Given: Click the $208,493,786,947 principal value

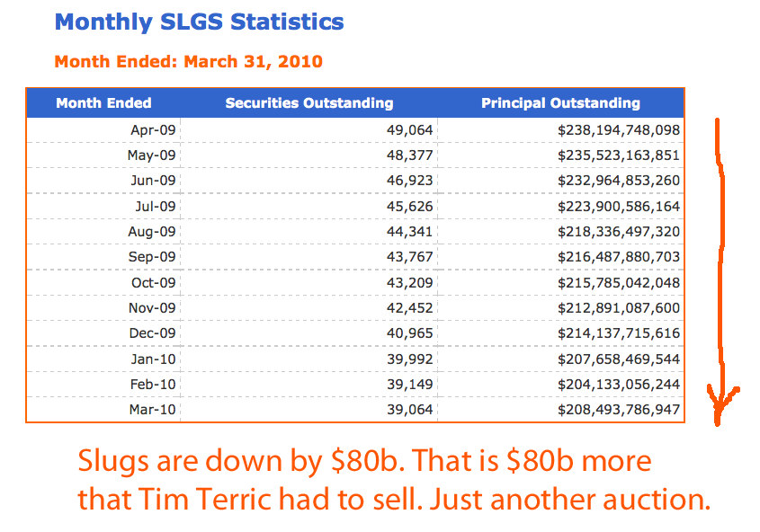Looking at the screenshot, I should (x=619, y=410).
